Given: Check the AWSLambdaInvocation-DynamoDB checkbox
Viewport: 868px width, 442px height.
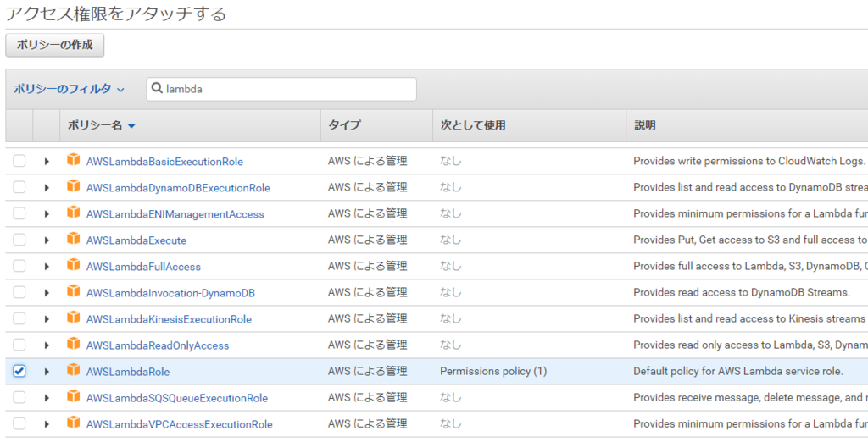Looking at the screenshot, I should pyautogui.click(x=19, y=292).
